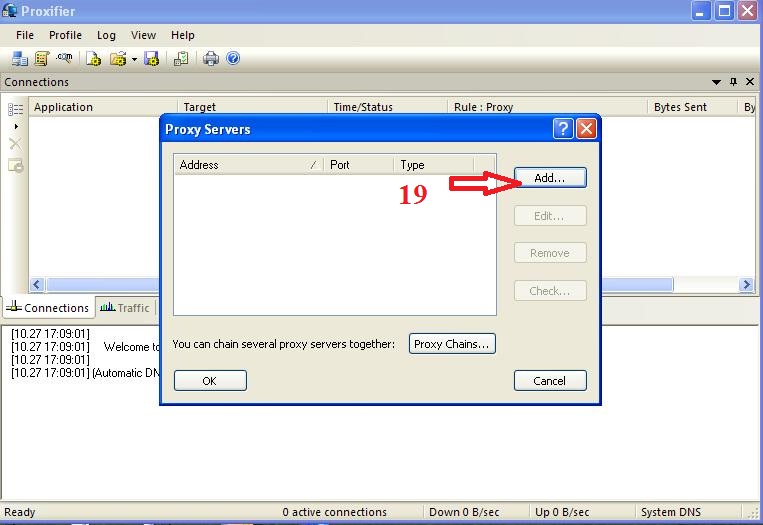Cancel the Proxy Servers dialog
The height and width of the screenshot is (525, 763).
(x=550, y=380)
